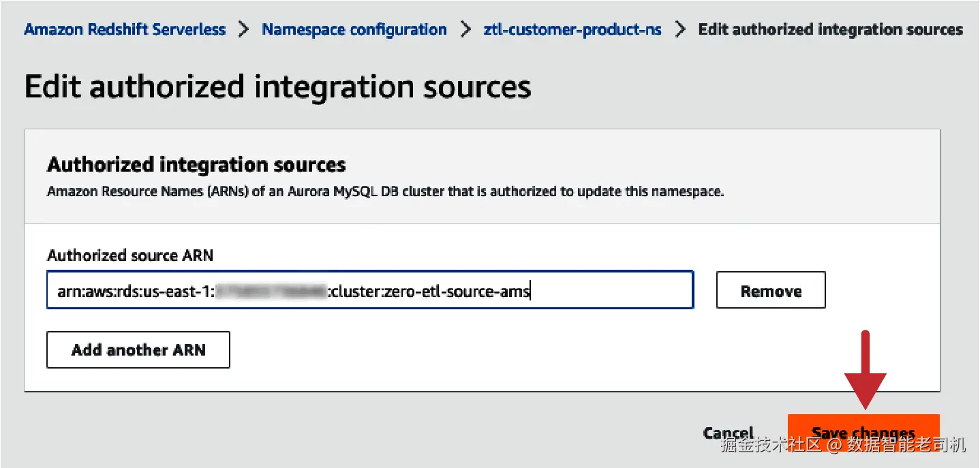Navigate to ztl-customer-product-ns breadcrumb
The height and width of the screenshot is (468, 980).
[x=572, y=30]
